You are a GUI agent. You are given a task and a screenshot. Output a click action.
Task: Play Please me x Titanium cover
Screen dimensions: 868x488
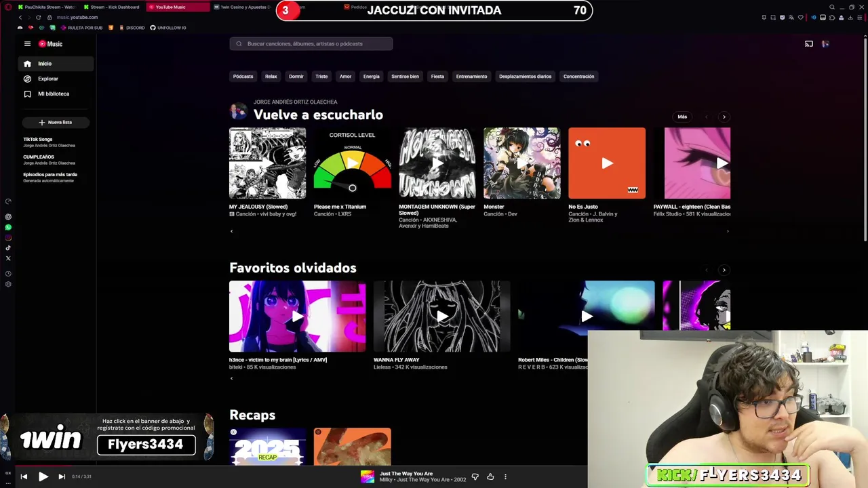[x=352, y=163]
